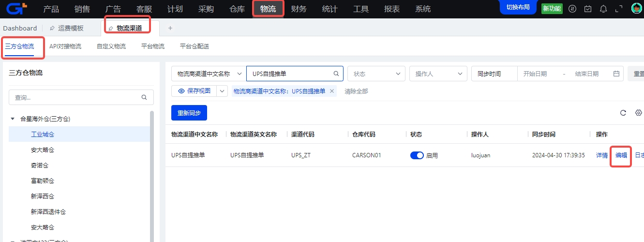
Task: Select 富勒顿仓 in warehouse tree
Action: 43,181
